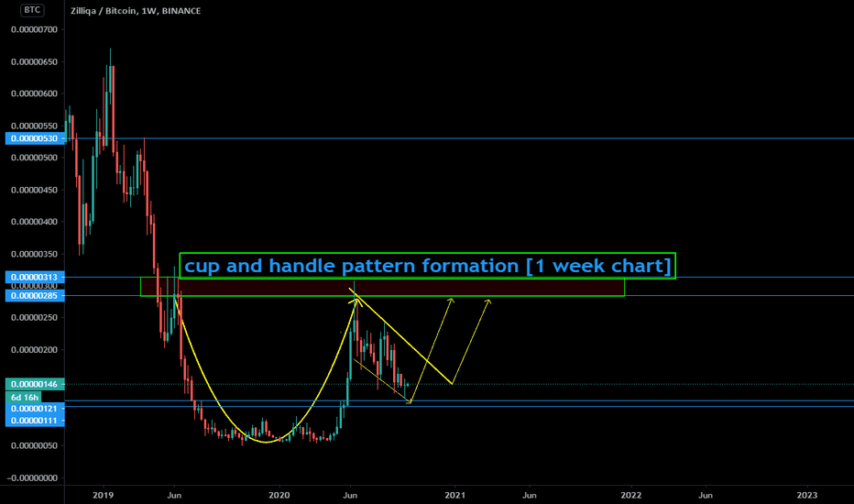Click the 2019 time axis label
This screenshot has width=854, height=504.
[103, 495]
